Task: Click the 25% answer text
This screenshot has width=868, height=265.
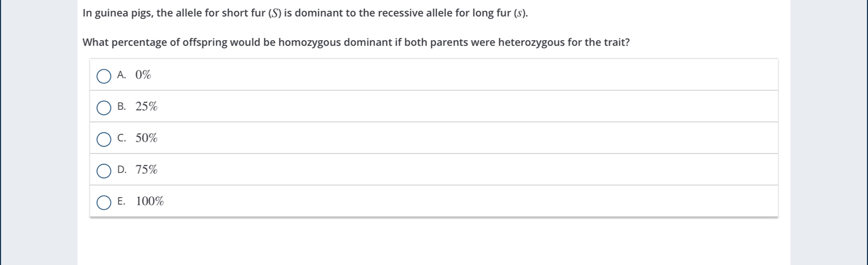Action: [x=146, y=106]
